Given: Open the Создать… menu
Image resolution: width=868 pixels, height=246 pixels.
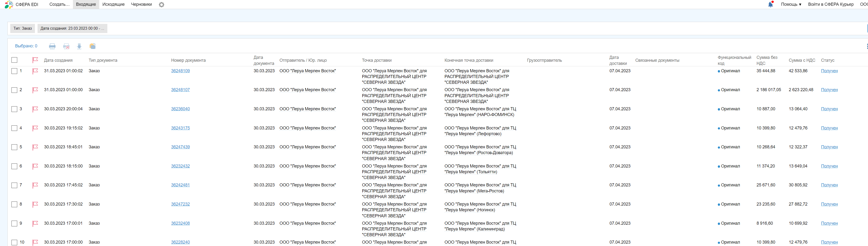Looking at the screenshot, I should coord(59,4).
